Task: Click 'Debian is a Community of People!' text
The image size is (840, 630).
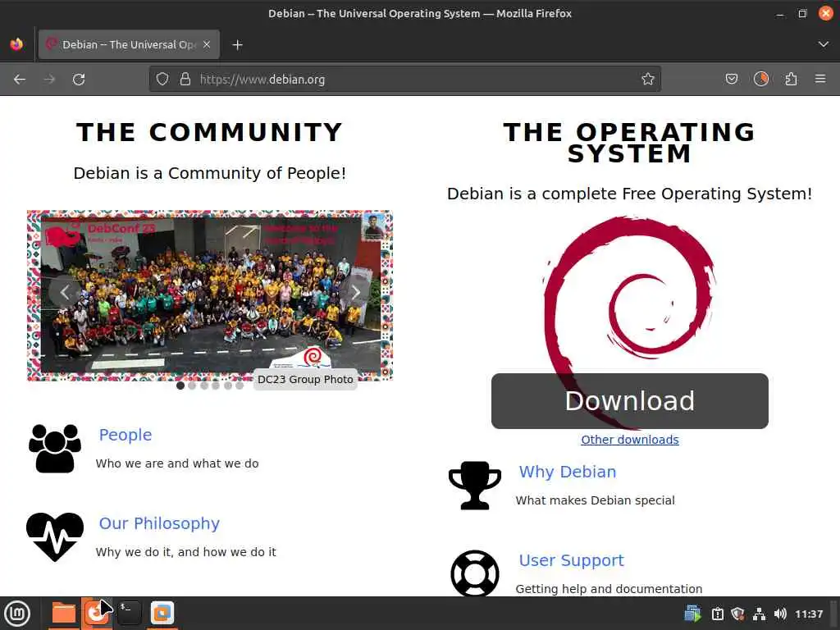Action: (209, 173)
